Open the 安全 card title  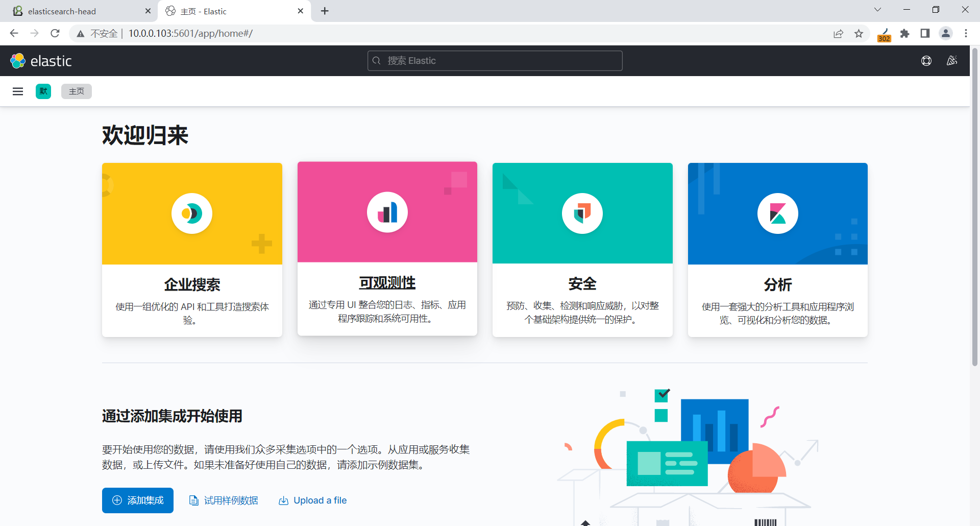point(582,284)
